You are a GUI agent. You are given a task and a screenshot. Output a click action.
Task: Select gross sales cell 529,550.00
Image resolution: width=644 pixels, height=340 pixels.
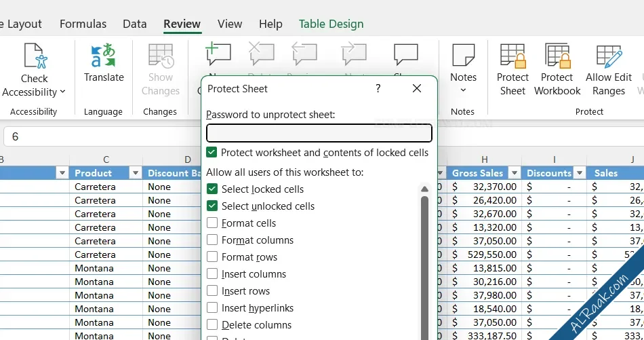(485, 254)
